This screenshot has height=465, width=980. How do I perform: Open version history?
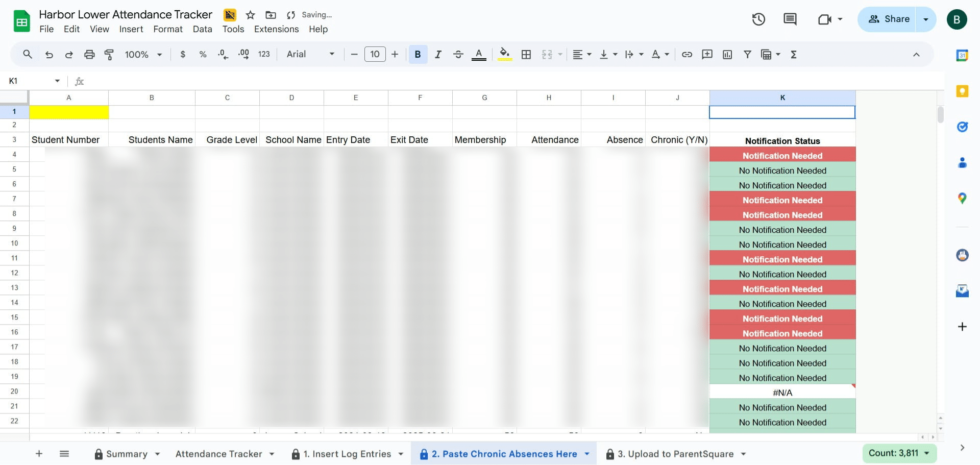point(758,19)
